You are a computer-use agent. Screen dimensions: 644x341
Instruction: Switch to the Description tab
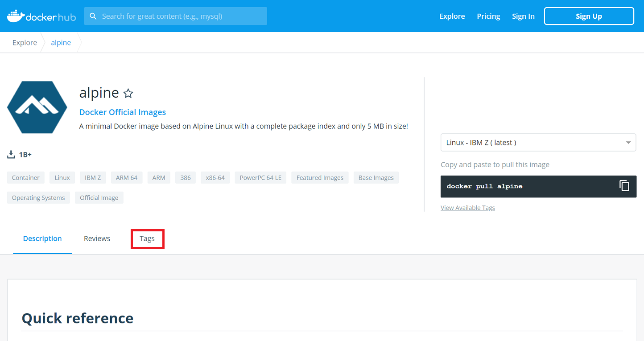[42, 238]
